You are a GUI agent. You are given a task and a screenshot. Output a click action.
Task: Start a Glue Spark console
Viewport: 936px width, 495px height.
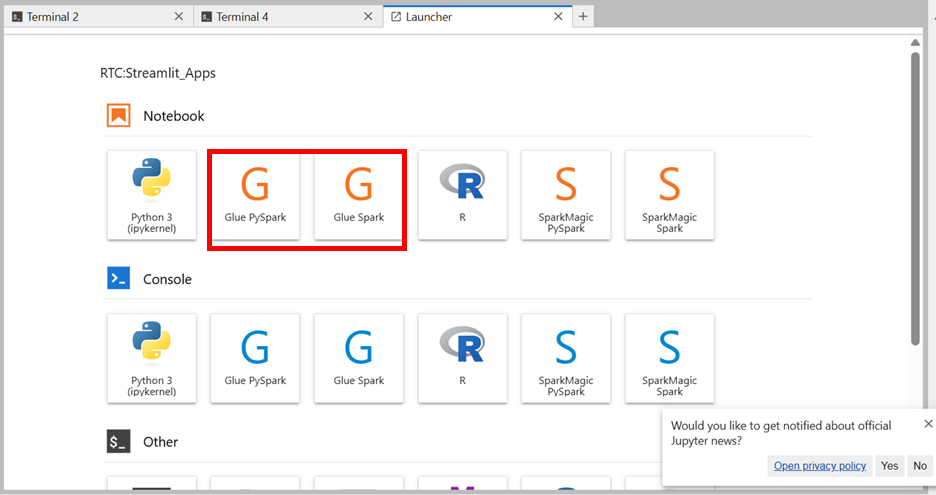(x=359, y=358)
